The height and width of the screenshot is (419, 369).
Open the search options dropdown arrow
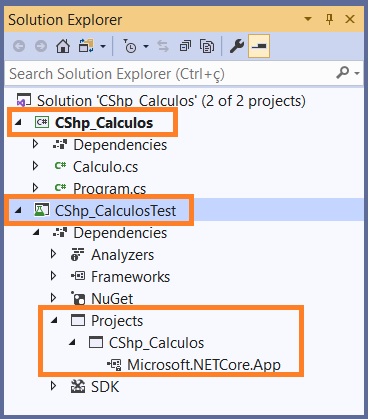pos(357,73)
